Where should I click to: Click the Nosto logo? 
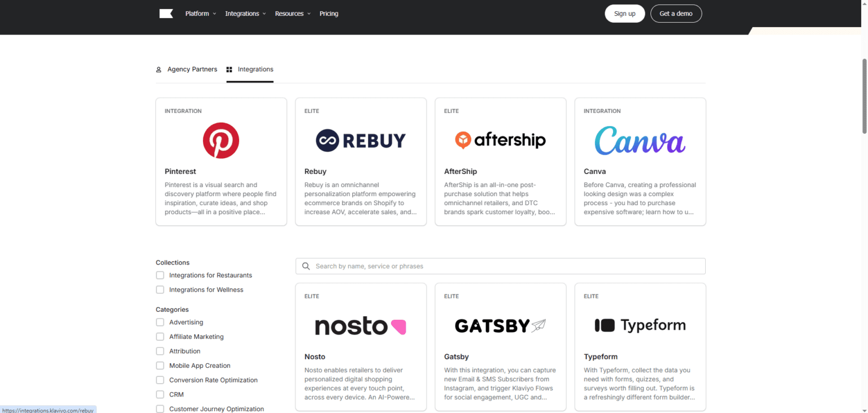(x=361, y=325)
